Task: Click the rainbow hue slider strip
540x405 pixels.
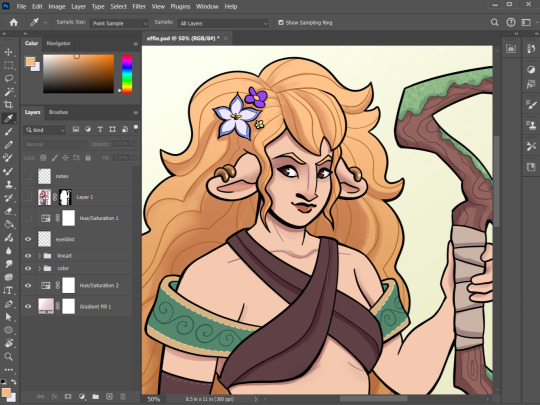Action: [x=127, y=74]
